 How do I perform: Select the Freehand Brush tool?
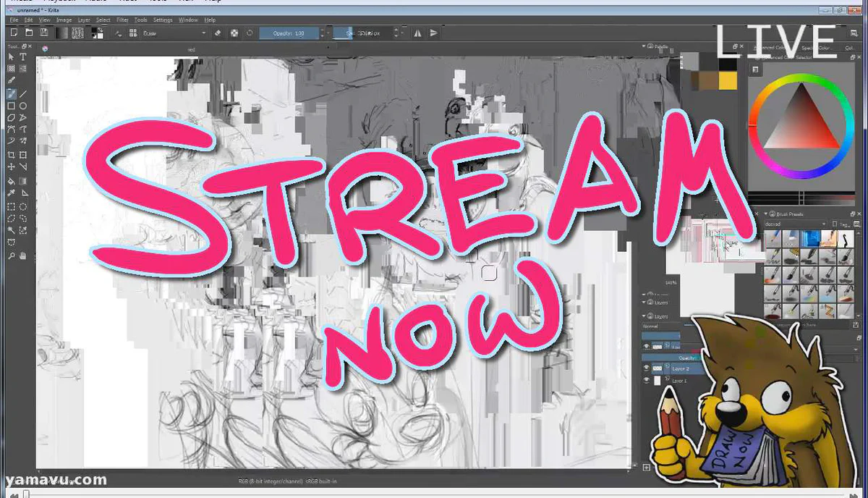(x=12, y=94)
